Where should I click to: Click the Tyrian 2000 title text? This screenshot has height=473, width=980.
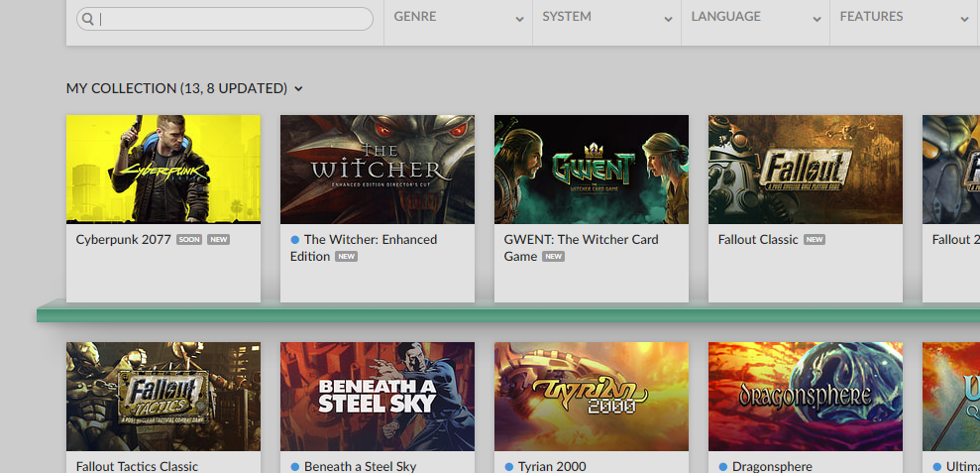[x=552, y=466]
